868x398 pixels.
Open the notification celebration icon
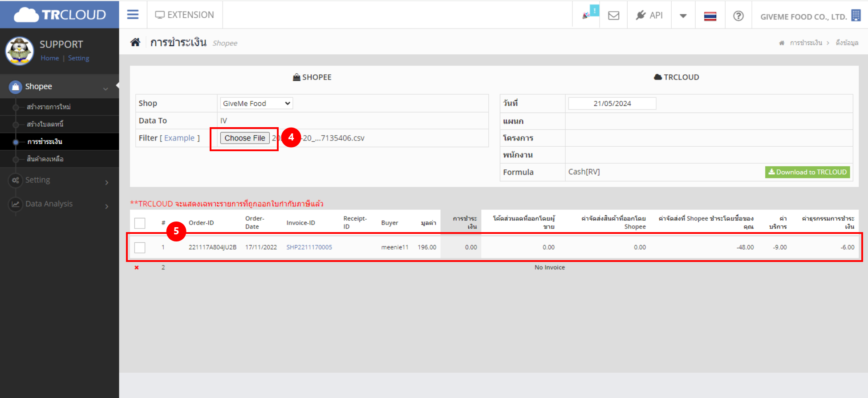[x=586, y=15]
